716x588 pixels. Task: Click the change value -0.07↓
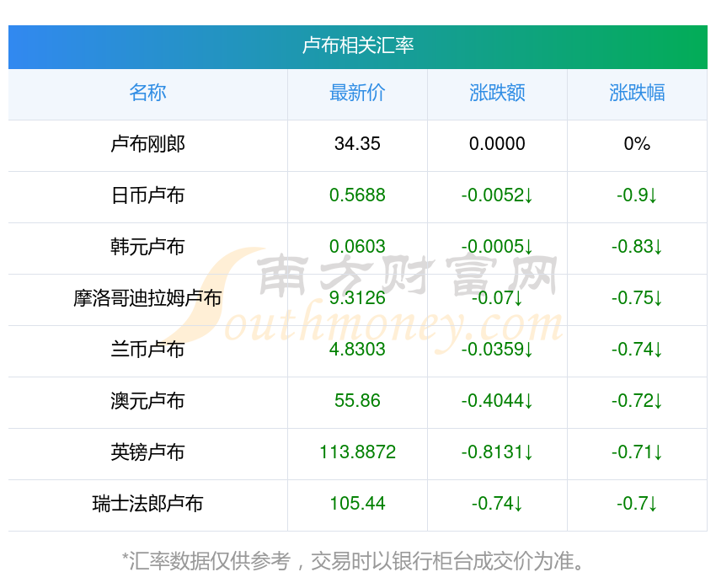click(x=497, y=298)
